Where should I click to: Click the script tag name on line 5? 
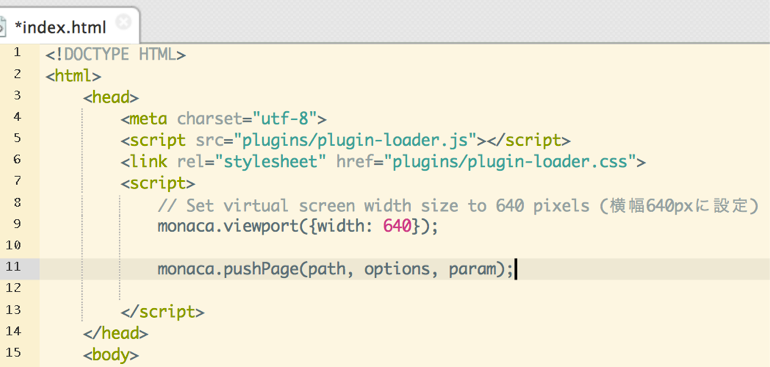[158, 141]
